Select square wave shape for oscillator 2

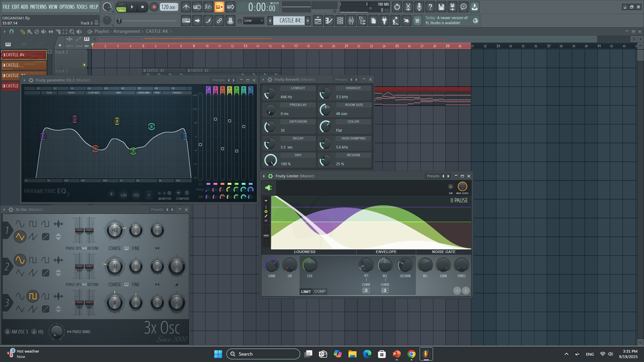point(33,260)
